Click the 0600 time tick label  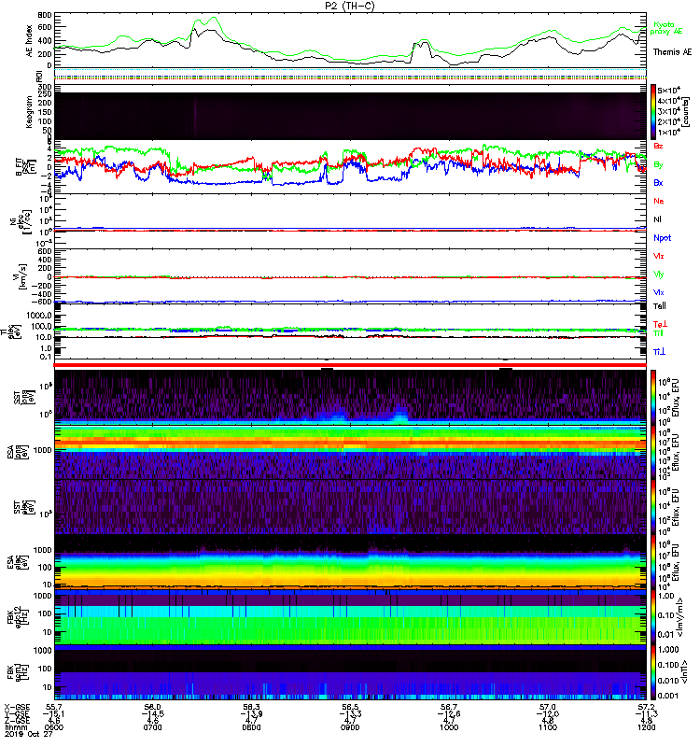(53, 727)
